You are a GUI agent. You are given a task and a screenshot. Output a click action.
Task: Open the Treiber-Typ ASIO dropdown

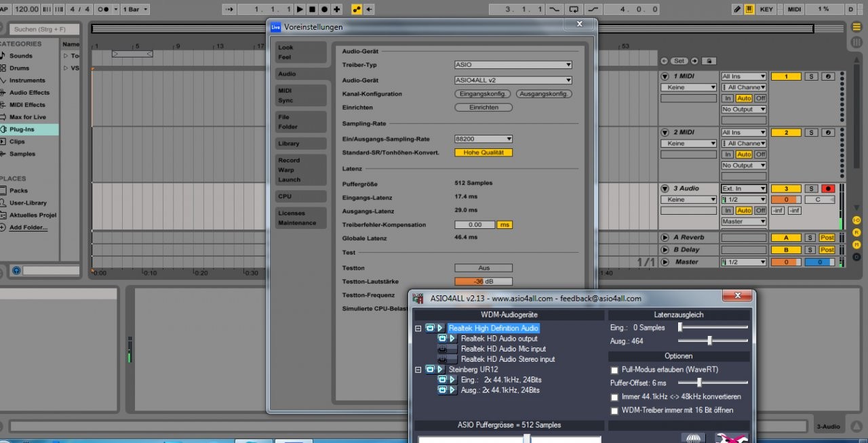click(x=513, y=65)
